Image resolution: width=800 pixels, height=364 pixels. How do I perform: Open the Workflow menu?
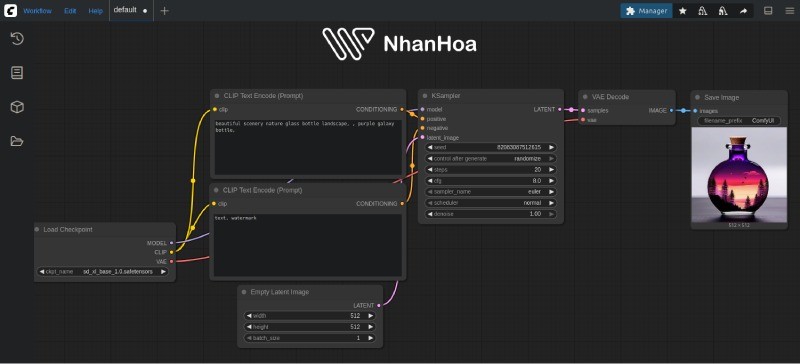coord(37,11)
